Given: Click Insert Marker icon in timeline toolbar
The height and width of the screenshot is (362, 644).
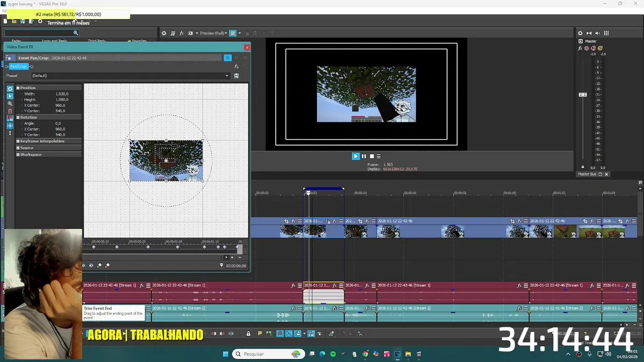Looking at the screenshot, I should pyautogui.click(x=260, y=333).
